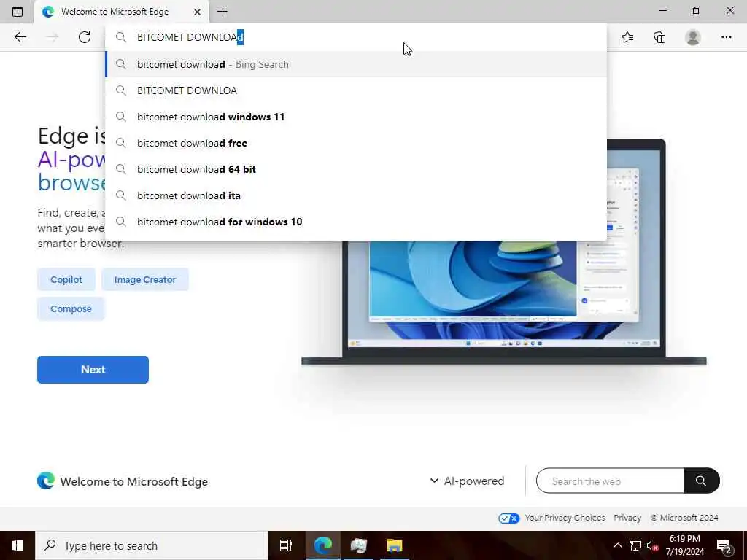Click the blue Next button
Screen dimensions: 747x560
point(93,370)
